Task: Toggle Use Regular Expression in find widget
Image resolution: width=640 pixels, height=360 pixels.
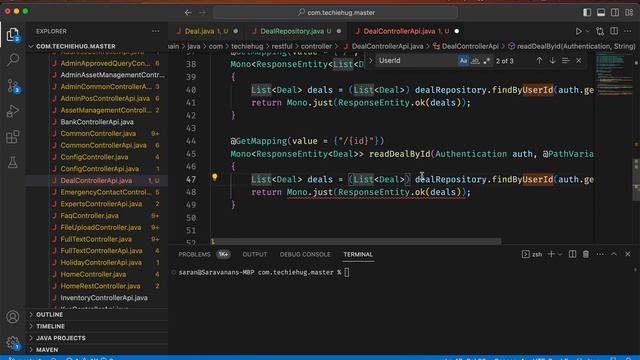Action: tap(487, 61)
